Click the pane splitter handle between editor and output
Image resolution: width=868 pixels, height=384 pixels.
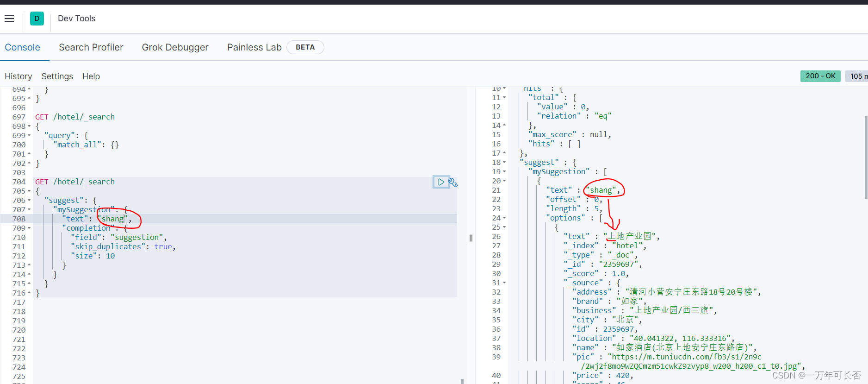point(471,238)
